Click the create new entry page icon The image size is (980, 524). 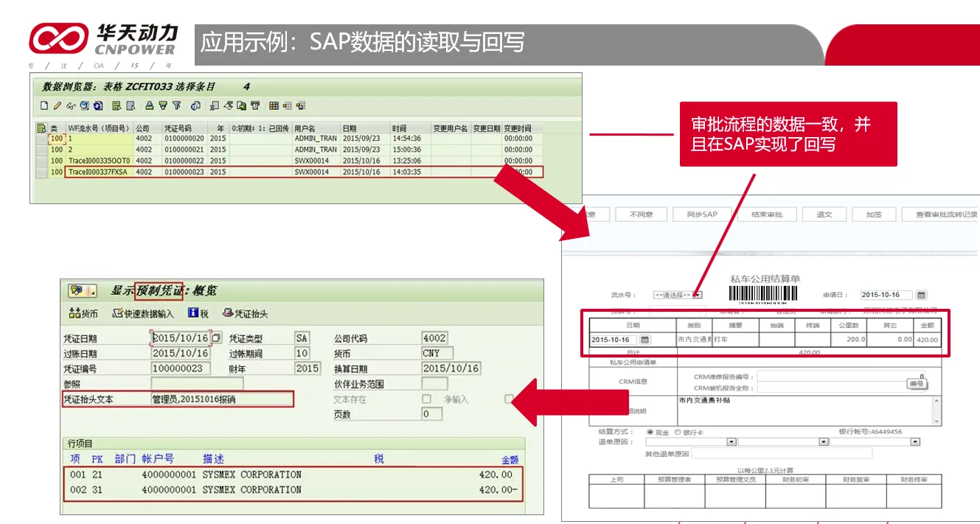click(44, 106)
